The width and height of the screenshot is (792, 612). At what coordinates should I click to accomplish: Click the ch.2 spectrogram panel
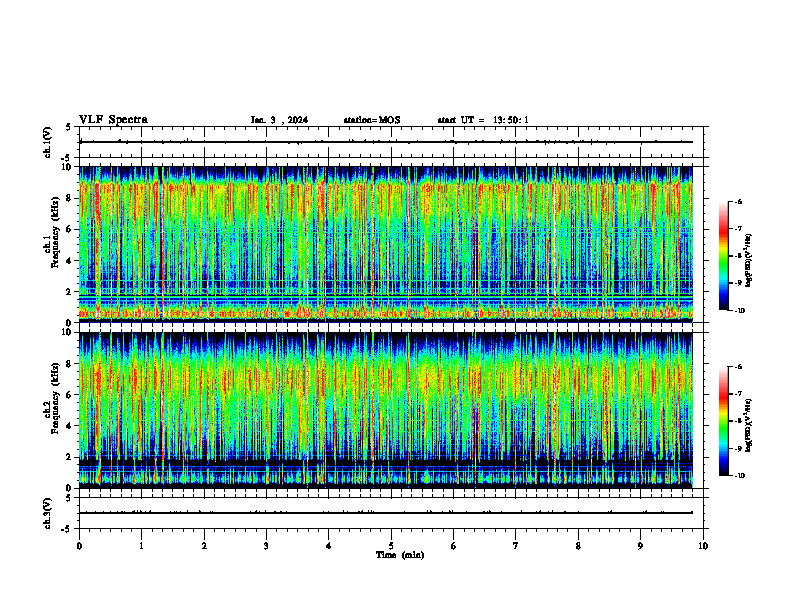click(386, 410)
